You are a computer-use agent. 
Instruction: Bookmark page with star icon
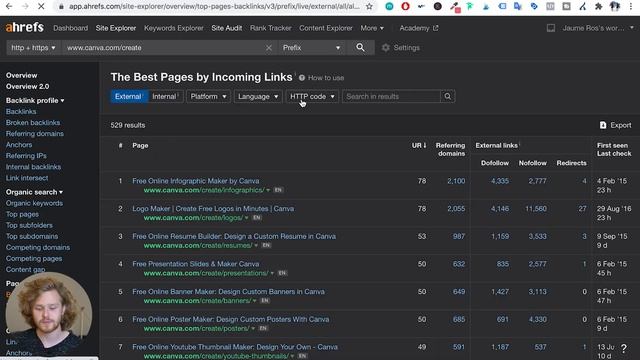point(369,7)
